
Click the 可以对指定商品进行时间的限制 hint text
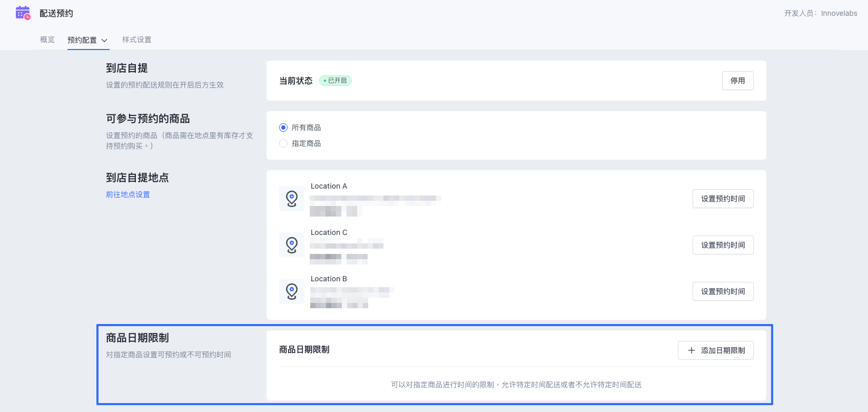516,385
